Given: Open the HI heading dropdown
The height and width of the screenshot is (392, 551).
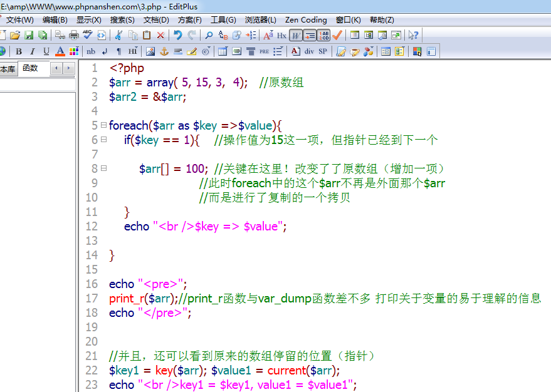Looking at the screenshot, I should point(132,51).
